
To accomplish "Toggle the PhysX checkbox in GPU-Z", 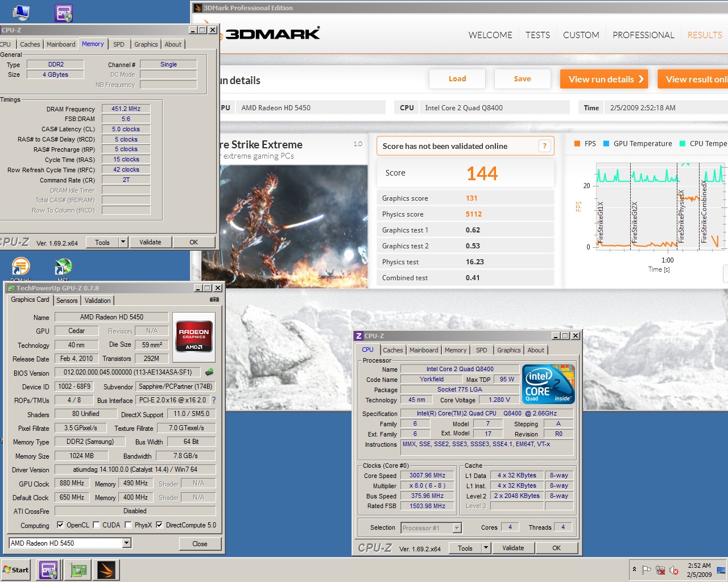I will pyautogui.click(x=128, y=525).
